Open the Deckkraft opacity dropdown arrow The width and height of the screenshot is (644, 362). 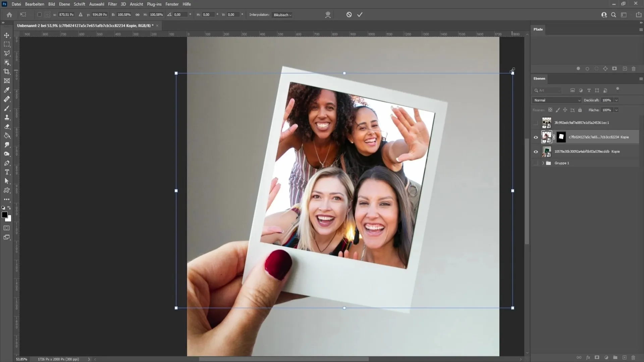coord(616,100)
